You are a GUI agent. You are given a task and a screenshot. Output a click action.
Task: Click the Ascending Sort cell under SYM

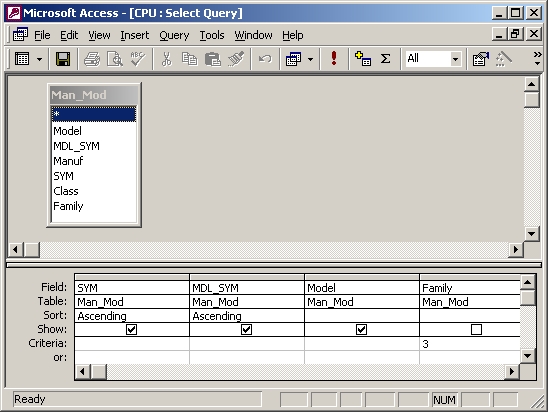[x=132, y=316]
